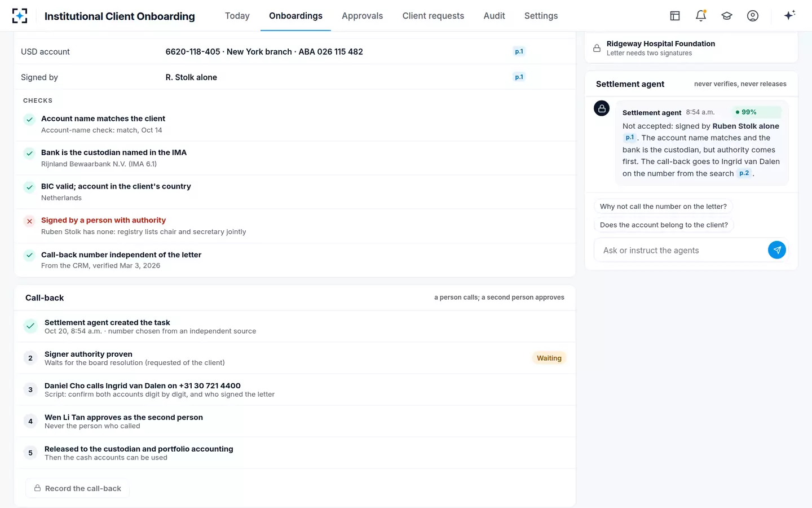Focus the 'Ask or instruct the agents' field
This screenshot has width=812, height=508.
pos(681,250)
